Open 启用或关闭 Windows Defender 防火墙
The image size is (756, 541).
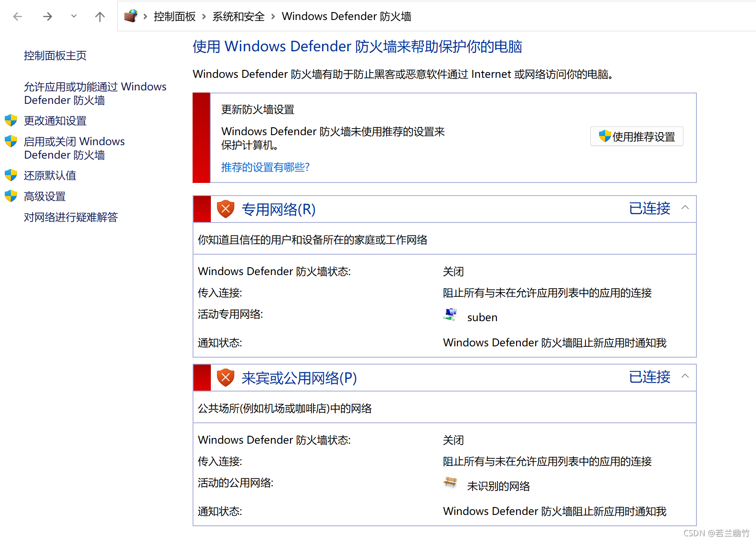tap(74, 148)
